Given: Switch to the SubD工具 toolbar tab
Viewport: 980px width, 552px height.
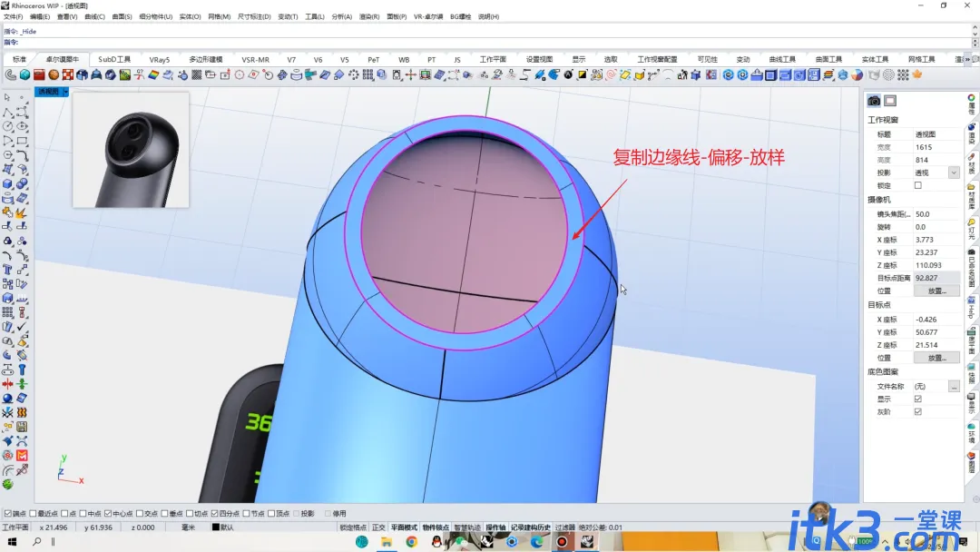Looking at the screenshot, I should click(x=114, y=59).
